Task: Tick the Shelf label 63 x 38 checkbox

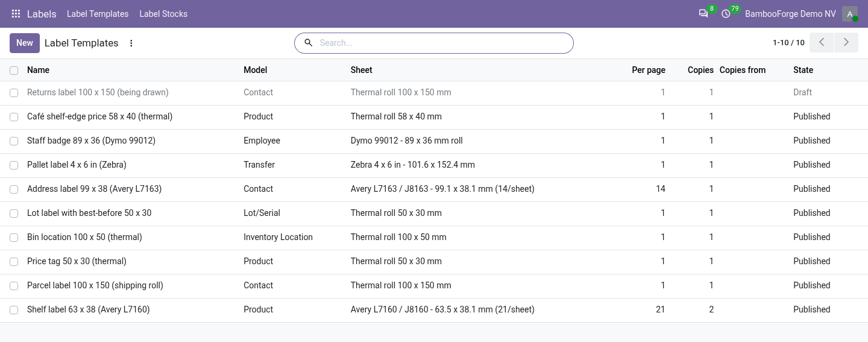Action: click(x=14, y=310)
